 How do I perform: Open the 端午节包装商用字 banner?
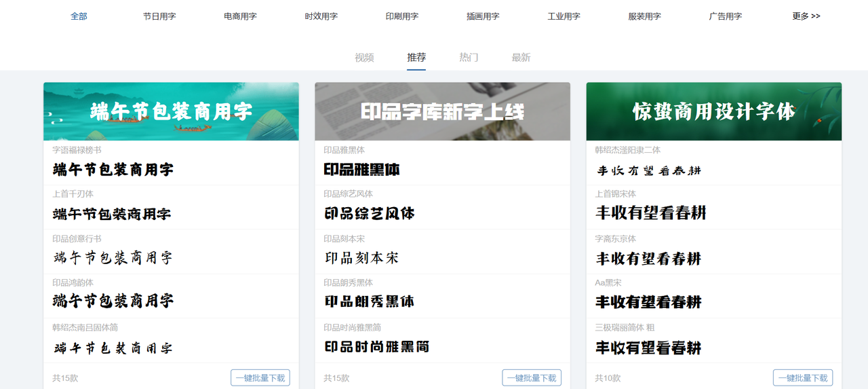coord(171,111)
